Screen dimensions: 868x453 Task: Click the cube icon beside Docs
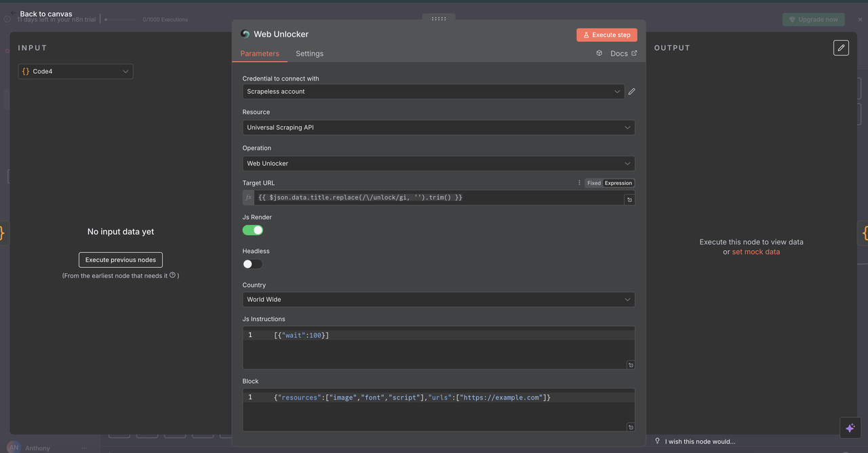pos(599,54)
